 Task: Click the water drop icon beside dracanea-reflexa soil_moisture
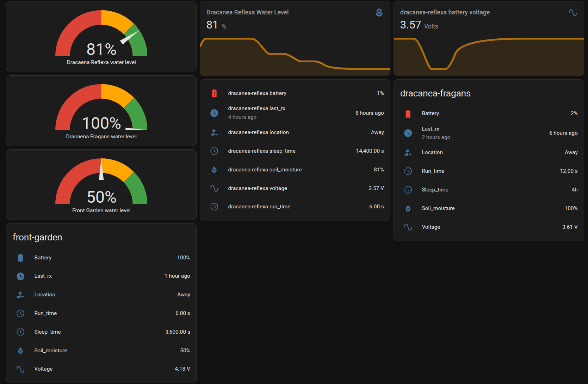(x=214, y=170)
